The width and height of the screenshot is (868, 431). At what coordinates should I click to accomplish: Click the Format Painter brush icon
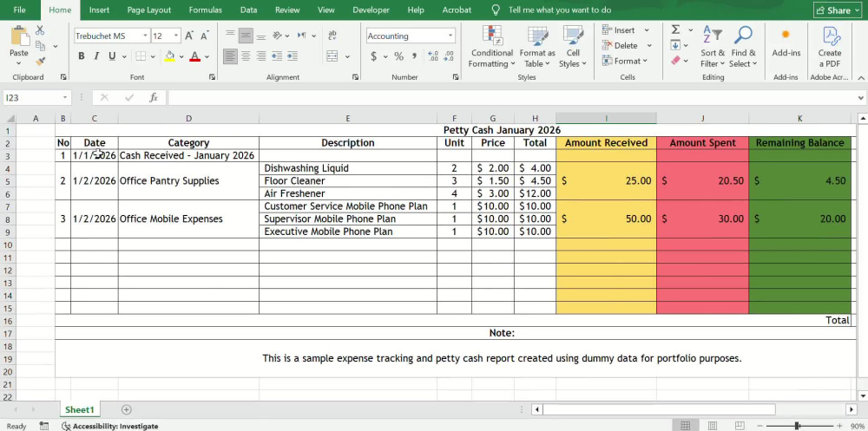(x=41, y=62)
